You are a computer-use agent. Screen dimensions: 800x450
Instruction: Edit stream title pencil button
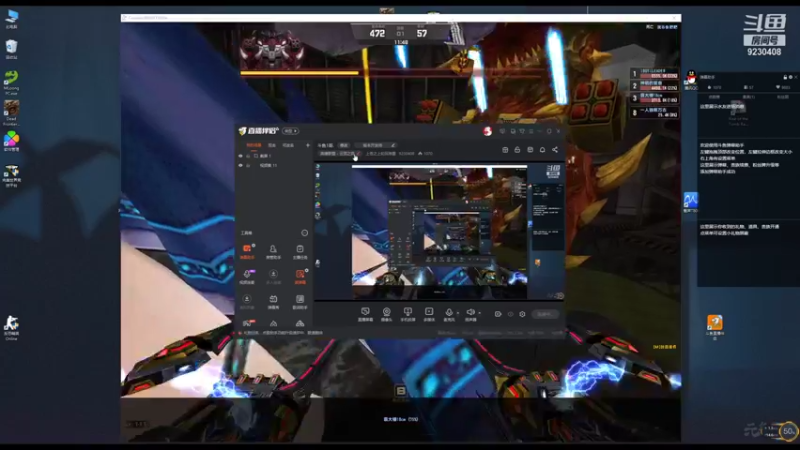click(393, 145)
